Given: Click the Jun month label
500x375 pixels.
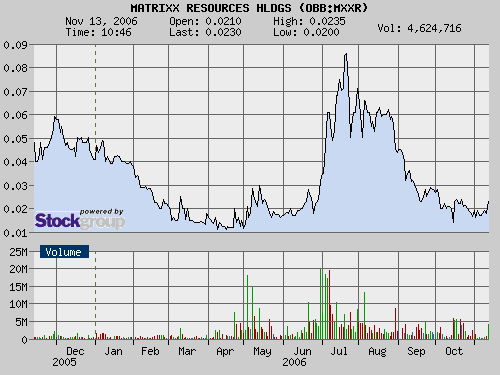Looking at the screenshot, I should coord(302,351).
